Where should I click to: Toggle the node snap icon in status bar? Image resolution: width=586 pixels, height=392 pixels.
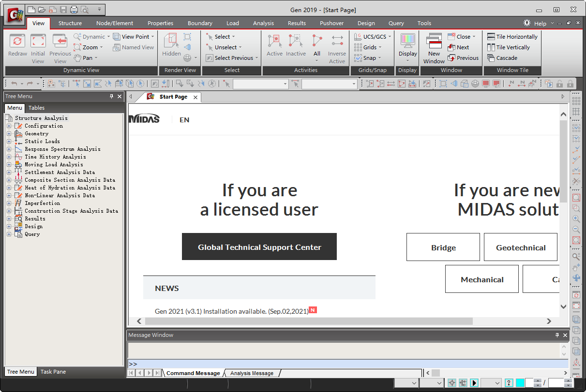(x=452, y=383)
